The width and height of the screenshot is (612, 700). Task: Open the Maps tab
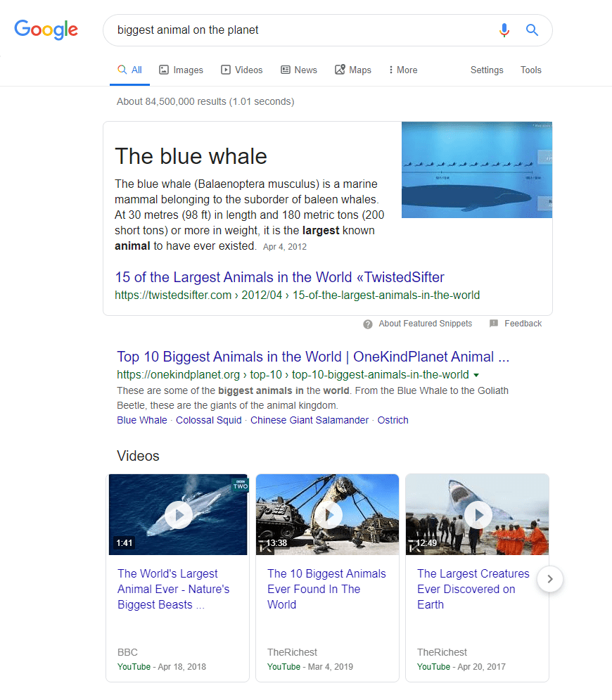point(352,70)
